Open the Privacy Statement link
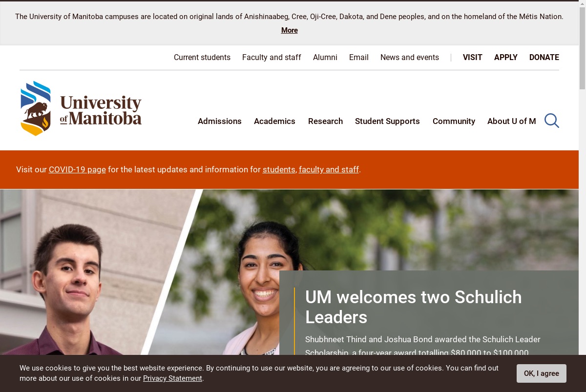The width and height of the screenshot is (586, 392). (x=172, y=378)
